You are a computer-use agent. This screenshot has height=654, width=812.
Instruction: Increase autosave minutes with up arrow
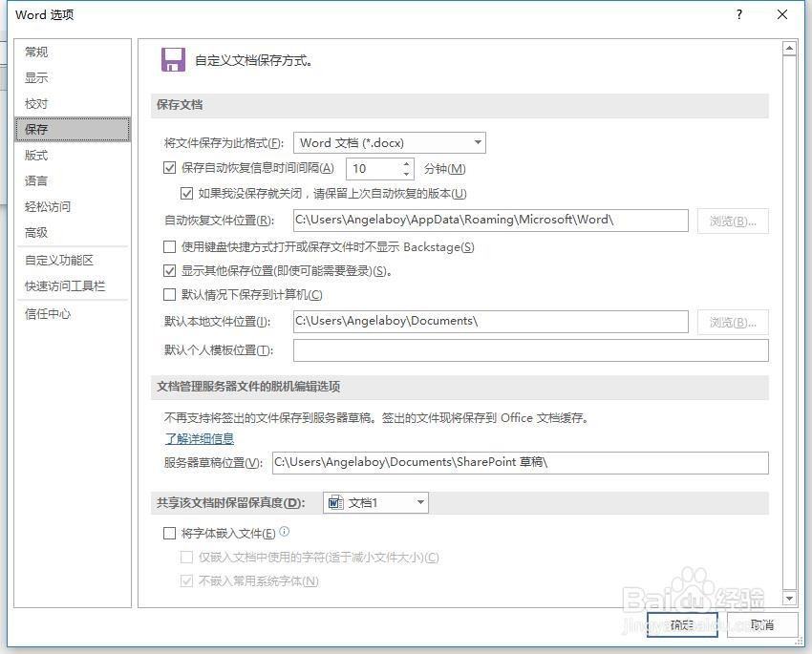tap(406, 163)
